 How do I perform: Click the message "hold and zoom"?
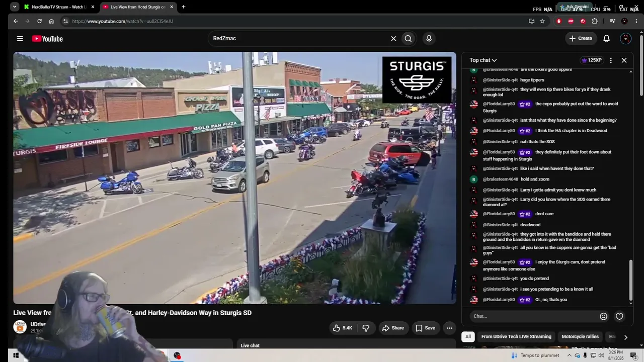click(535, 179)
